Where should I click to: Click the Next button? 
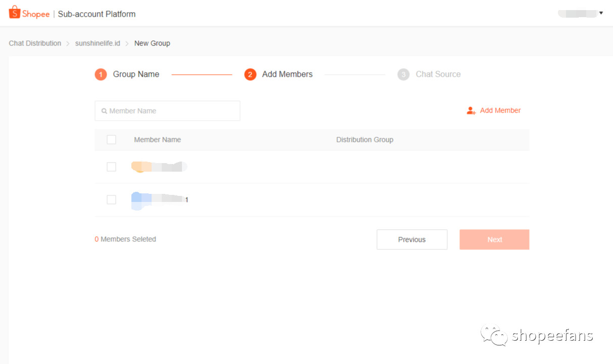(494, 239)
